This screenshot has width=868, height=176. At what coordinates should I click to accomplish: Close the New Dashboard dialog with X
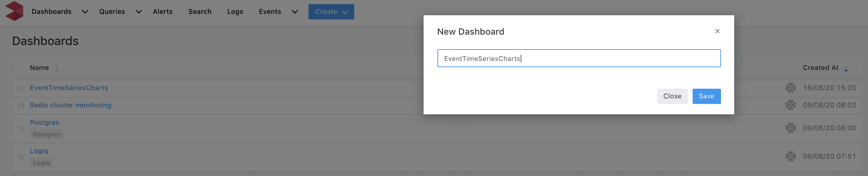717,31
